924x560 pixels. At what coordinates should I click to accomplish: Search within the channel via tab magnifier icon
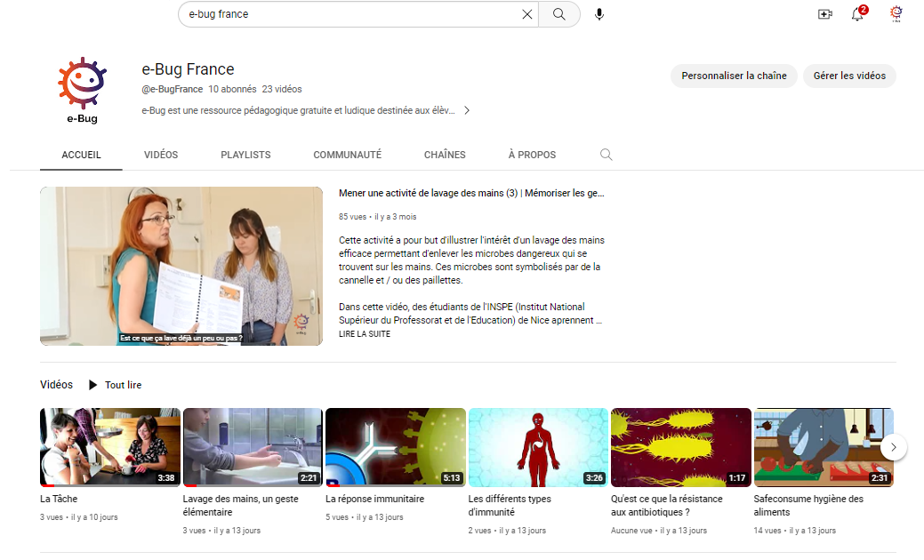click(x=606, y=155)
